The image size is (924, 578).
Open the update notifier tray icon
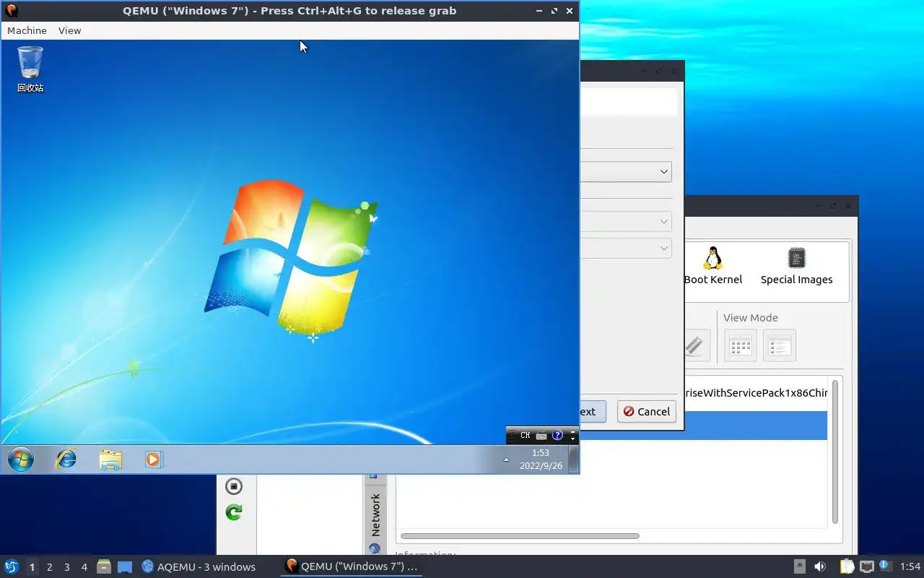click(885, 566)
